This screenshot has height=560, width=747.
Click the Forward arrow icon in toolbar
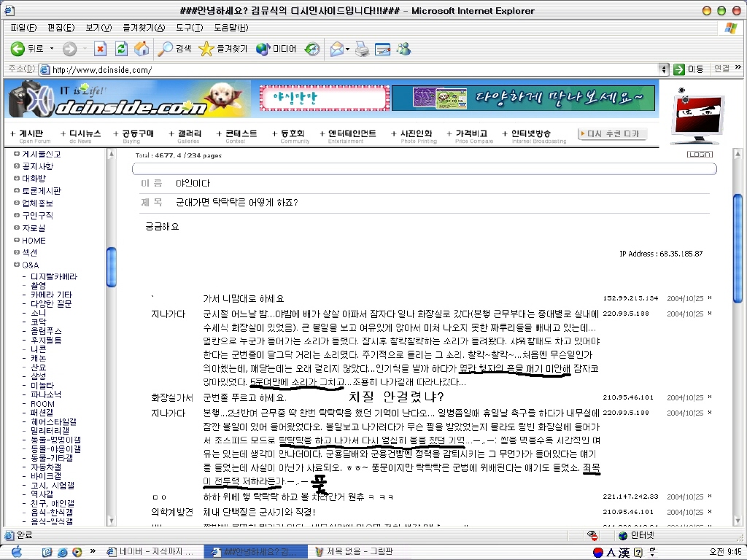69,49
